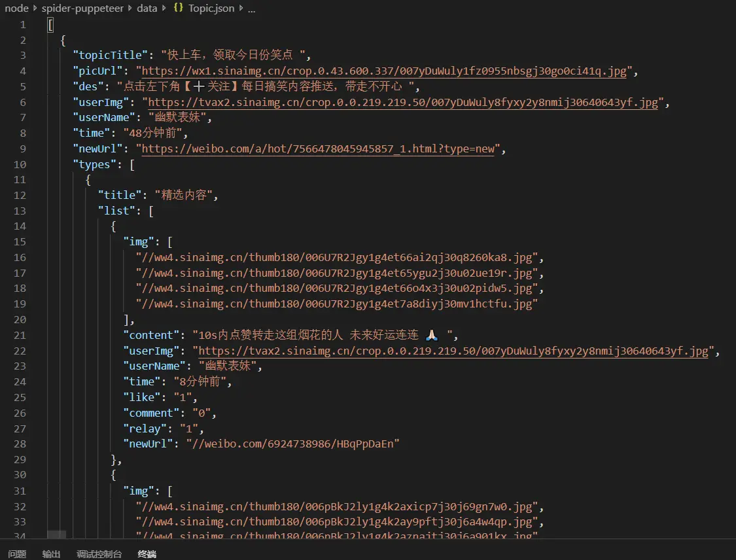Open the userImg link on line 22
The height and width of the screenshot is (560, 736).
tap(453, 351)
